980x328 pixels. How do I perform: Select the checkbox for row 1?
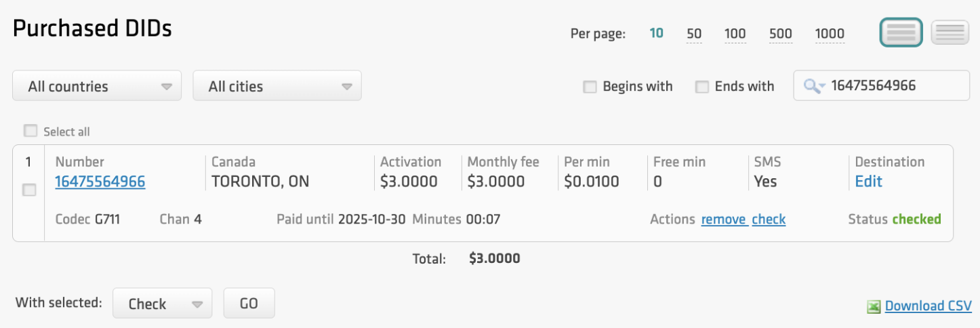click(x=29, y=190)
